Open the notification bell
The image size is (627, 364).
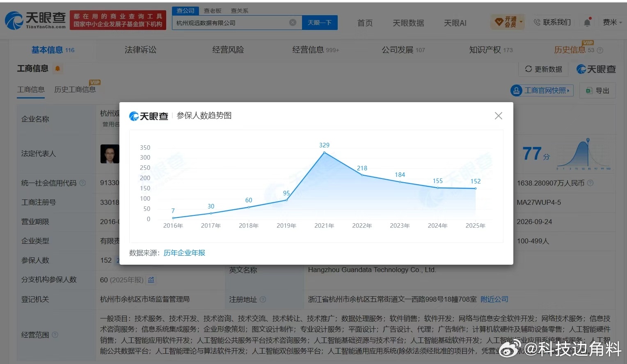[x=587, y=22]
